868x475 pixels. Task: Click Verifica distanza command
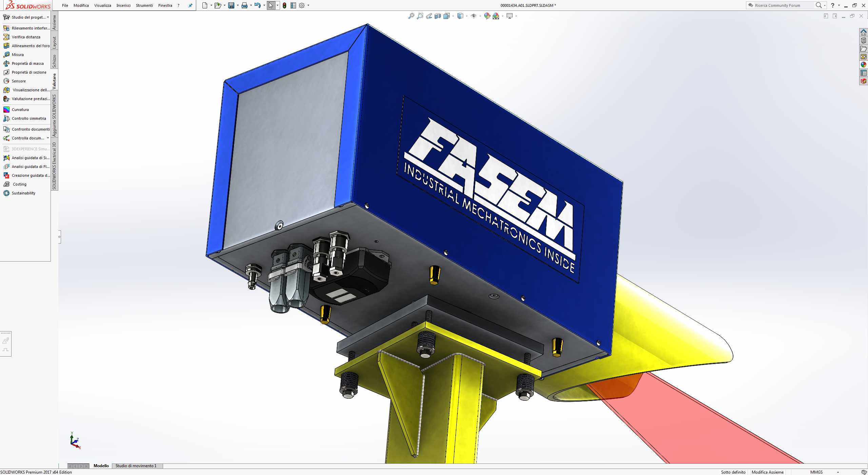[22, 37]
